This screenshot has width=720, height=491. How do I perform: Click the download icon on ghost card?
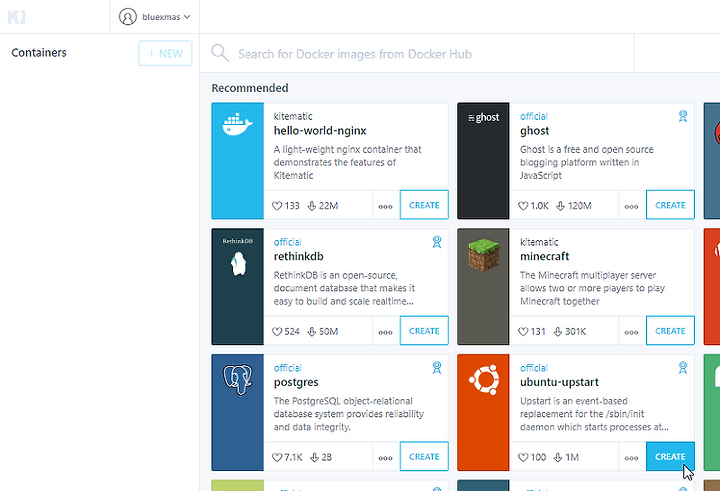[560, 206]
